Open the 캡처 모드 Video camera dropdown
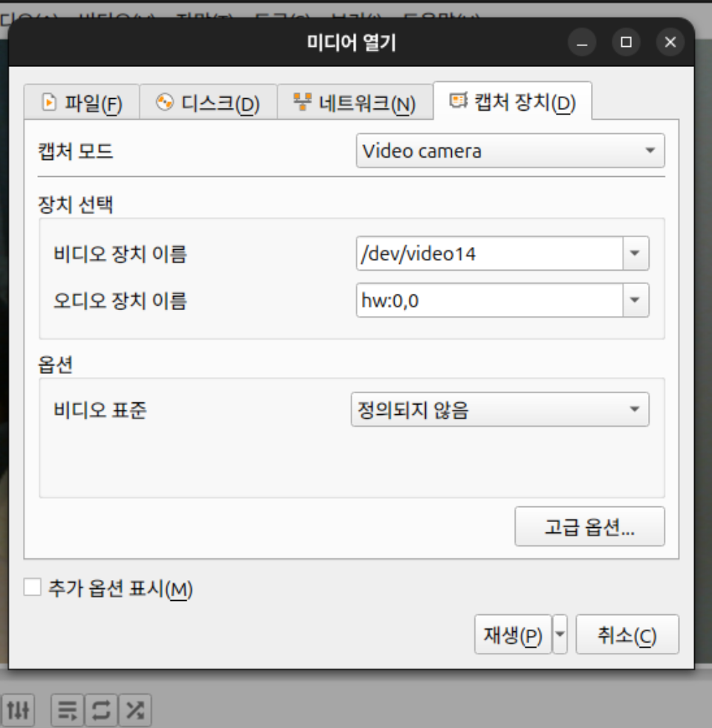Screen dimensions: 712x728 pos(510,151)
